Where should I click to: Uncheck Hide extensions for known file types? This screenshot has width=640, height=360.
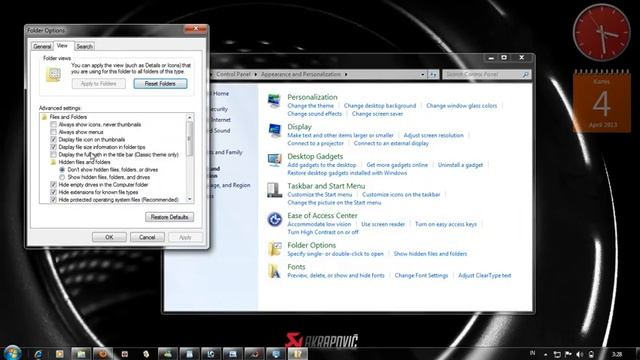coord(53,192)
